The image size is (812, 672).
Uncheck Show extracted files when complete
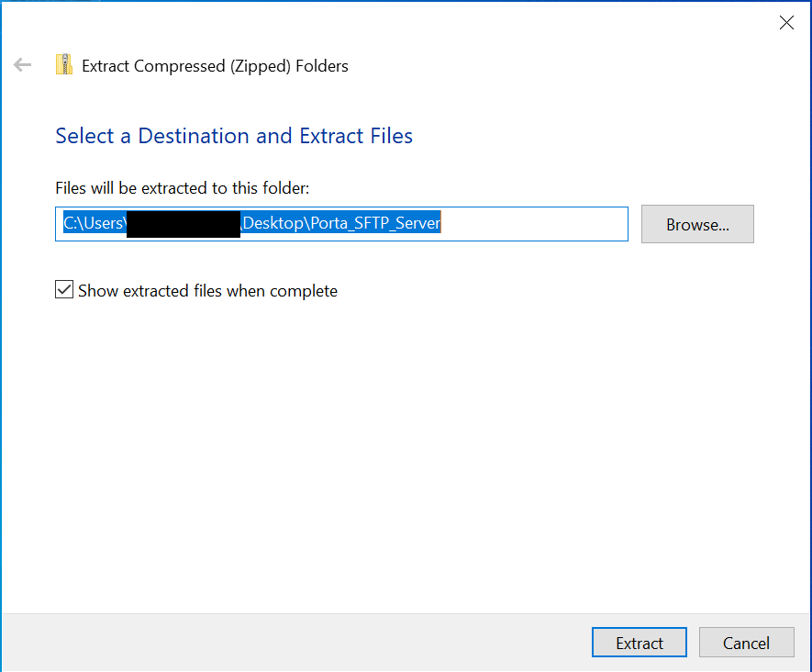[64, 289]
